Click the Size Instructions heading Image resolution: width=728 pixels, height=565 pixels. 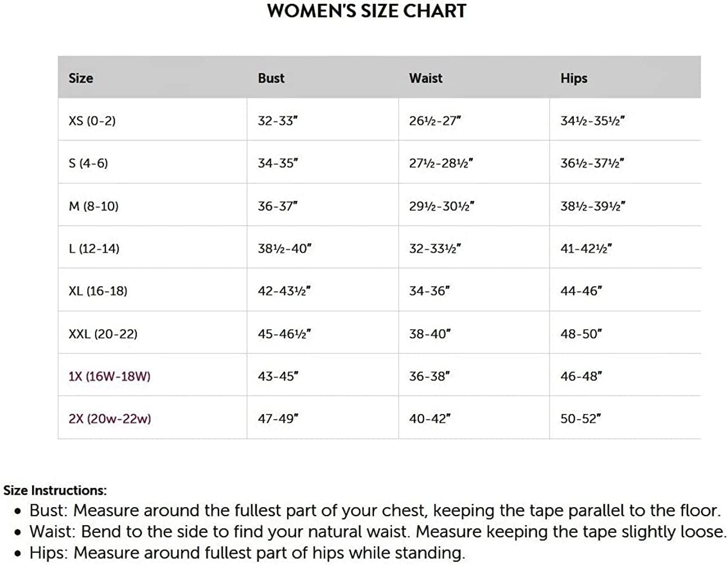(x=55, y=490)
